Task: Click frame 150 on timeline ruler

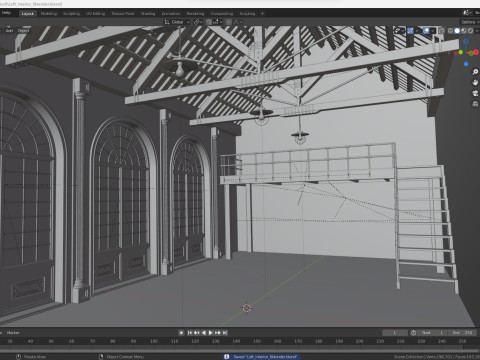Action: tap(257, 341)
